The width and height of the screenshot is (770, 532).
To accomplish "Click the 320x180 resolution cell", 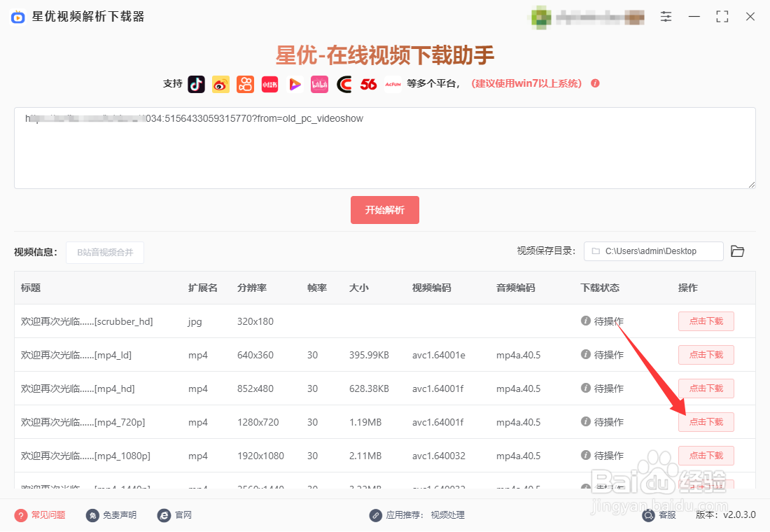I will tap(255, 322).
